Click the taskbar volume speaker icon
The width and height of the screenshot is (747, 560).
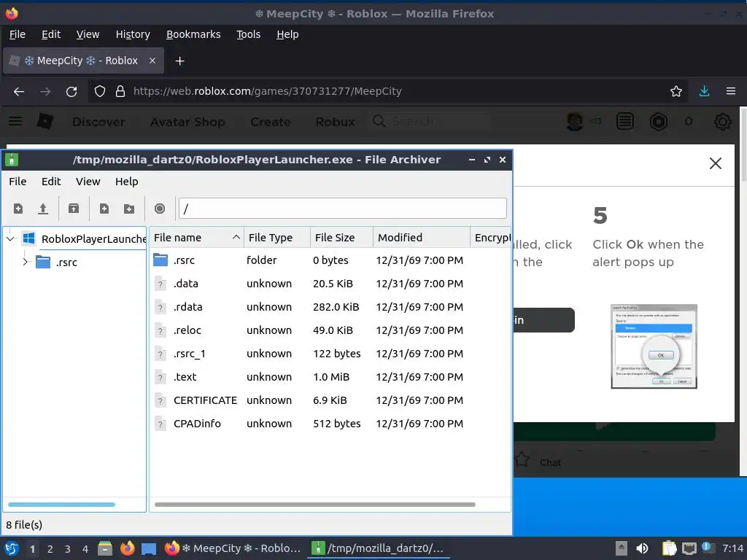[x=642, y=548]
